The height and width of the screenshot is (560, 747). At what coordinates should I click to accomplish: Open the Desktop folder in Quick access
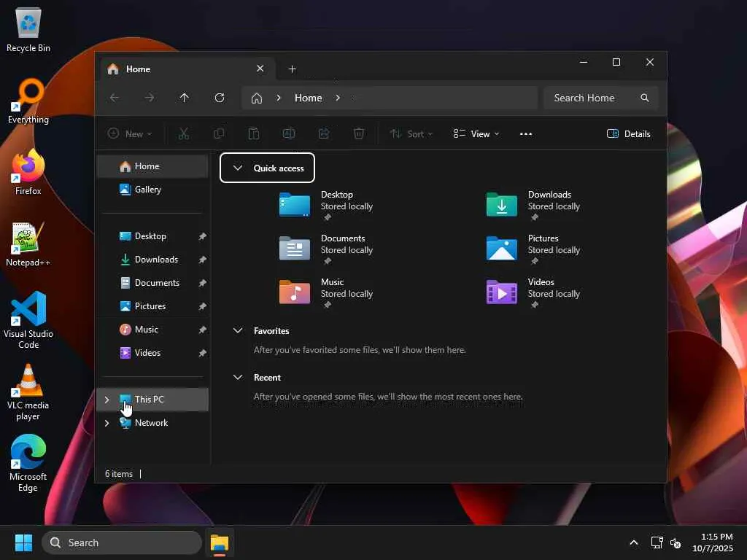pyautogui.click(x=326, y=205)
